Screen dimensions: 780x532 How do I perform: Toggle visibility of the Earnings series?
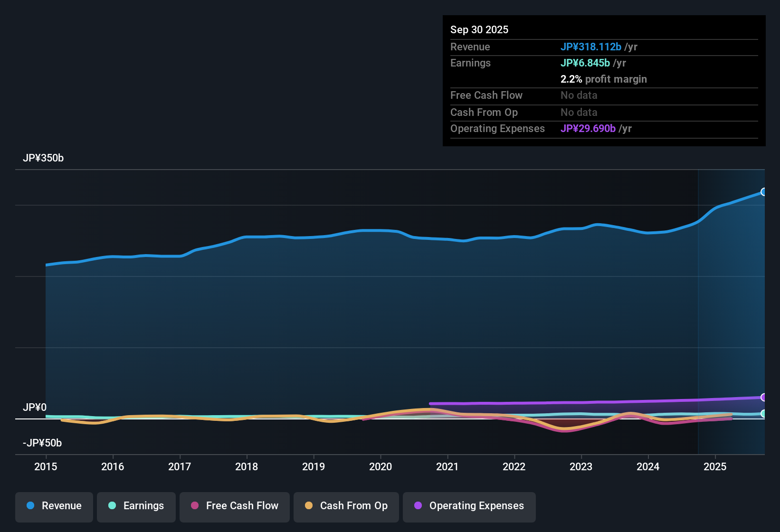(x=136, y=506)
